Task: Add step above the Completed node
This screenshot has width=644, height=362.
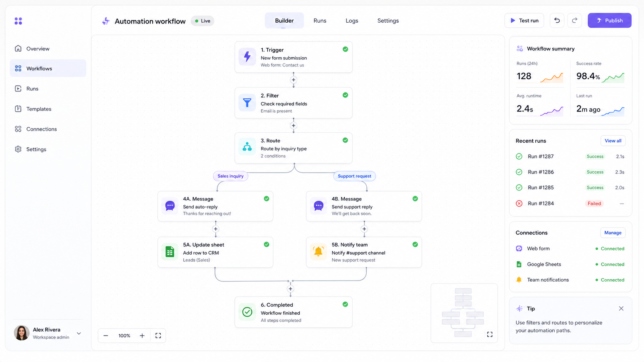Action: click(290, 289)
